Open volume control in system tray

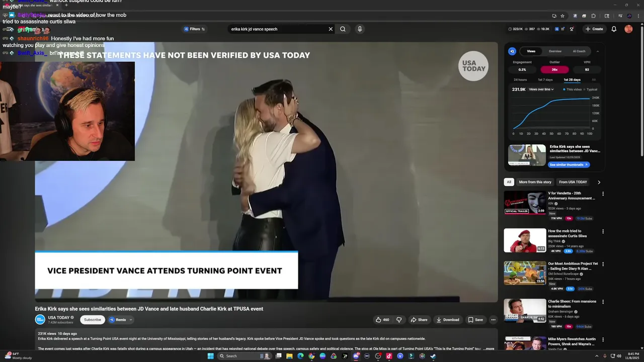619,356
